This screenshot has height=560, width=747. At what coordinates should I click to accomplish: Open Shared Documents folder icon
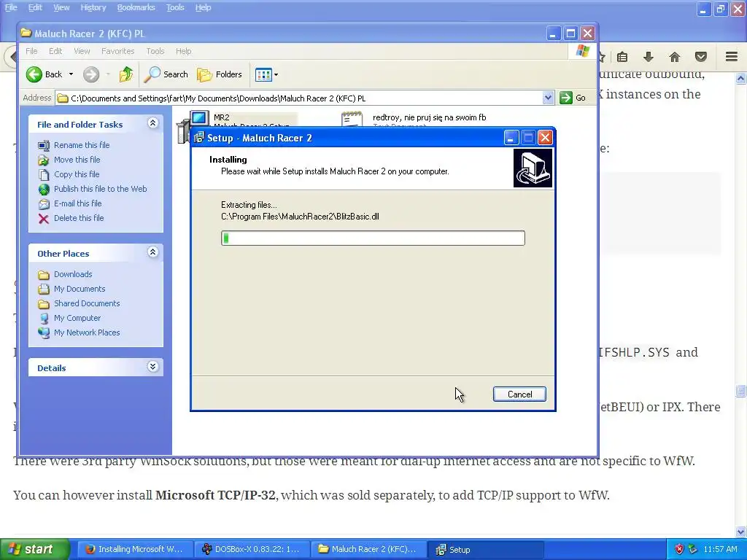pos(44,304)
